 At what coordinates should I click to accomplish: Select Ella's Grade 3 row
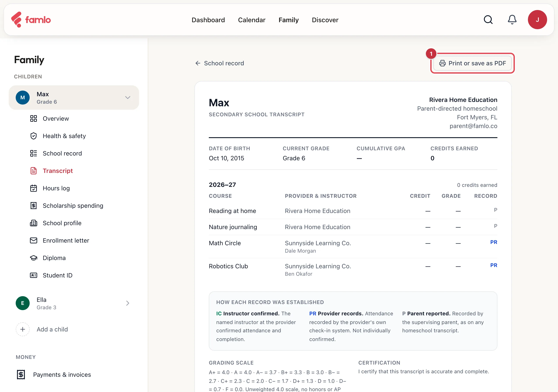pos(74,303)
